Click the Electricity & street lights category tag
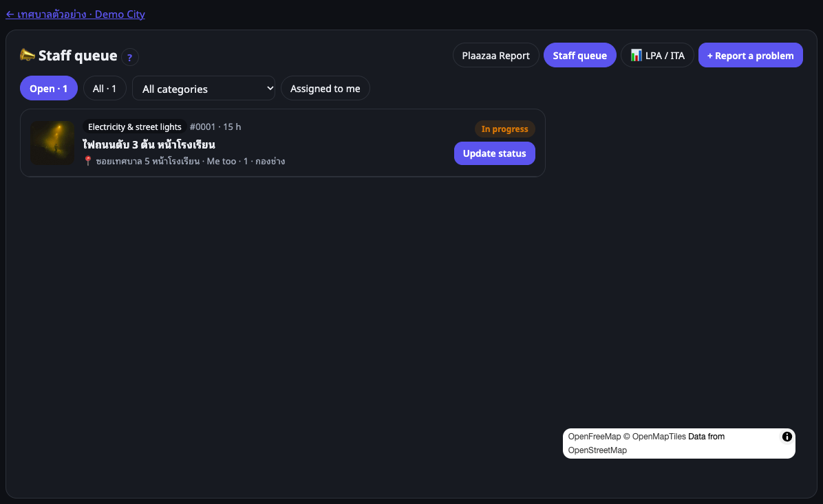Screen dimensions: 823x504 pos(135,127)
